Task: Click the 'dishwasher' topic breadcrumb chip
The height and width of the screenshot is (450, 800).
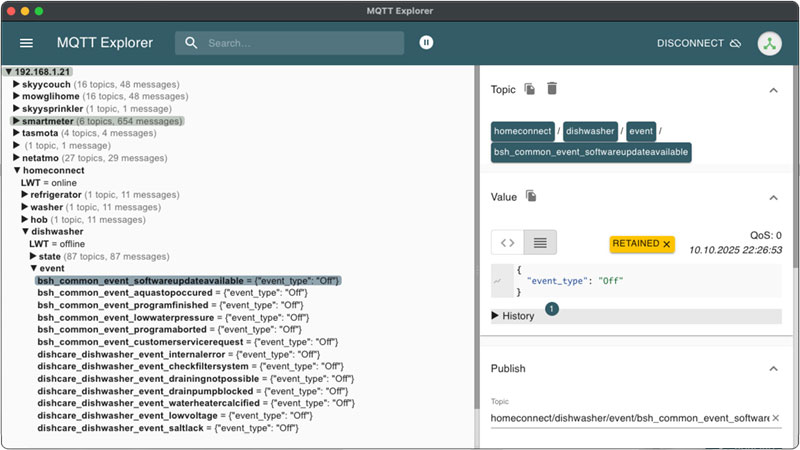Action: (590, 131)
